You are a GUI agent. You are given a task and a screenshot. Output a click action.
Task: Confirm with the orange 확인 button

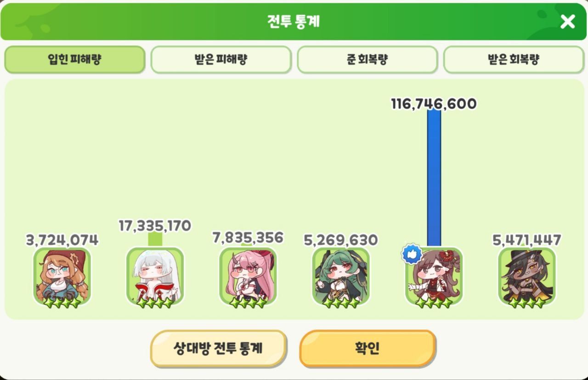click(x=367, y=348)
